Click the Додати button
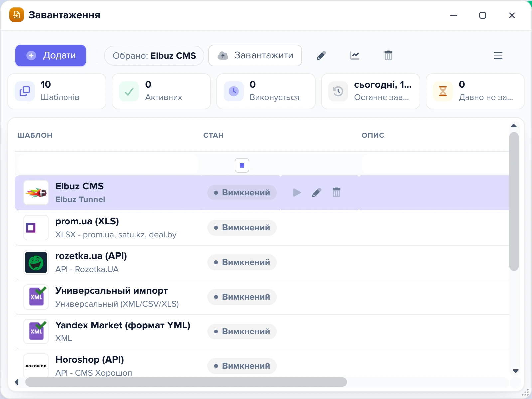 pos(51,55)
